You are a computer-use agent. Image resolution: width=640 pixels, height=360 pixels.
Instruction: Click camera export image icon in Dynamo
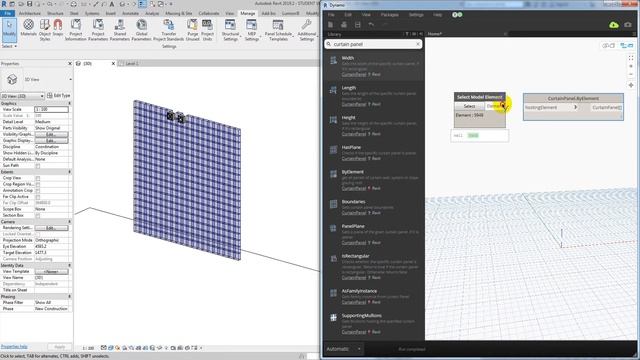(x=628, y=25)
